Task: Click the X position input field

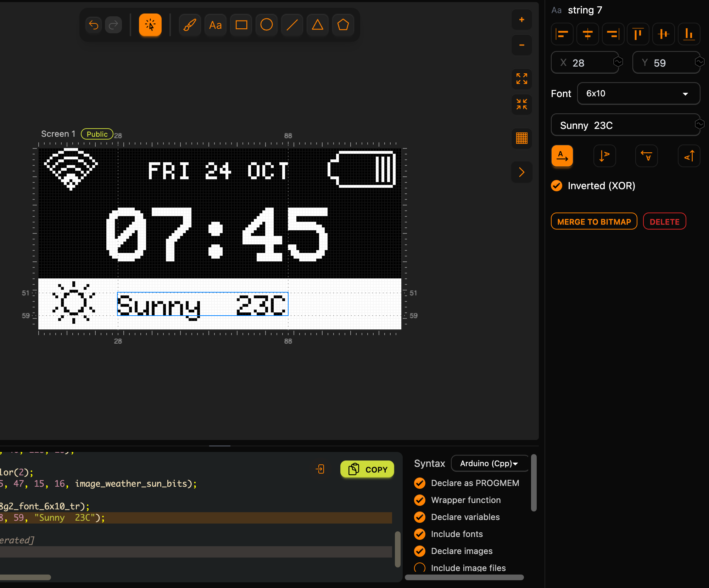Action: [x=585, y=63]
